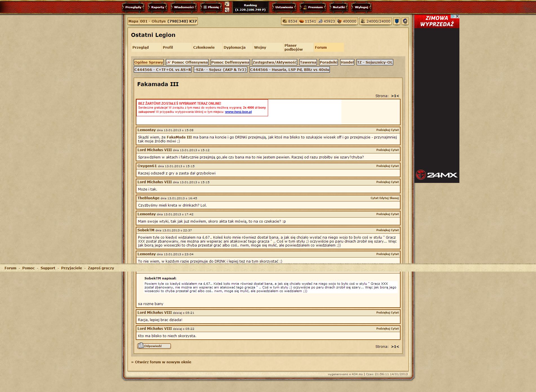This screenshot has height=392, width=536.
Task: Switch to the Członkowie tab
Action: click(x=204, y=47)
